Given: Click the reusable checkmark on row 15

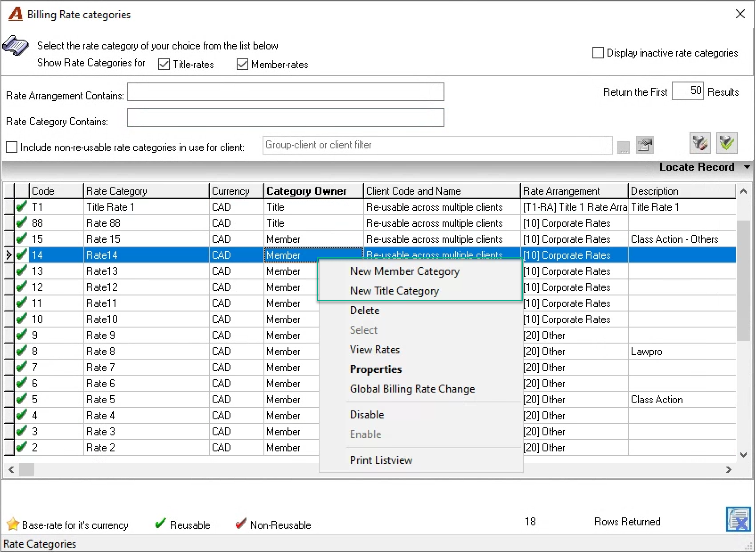Looking at the screenshot, I should click(x=21, y=239).
